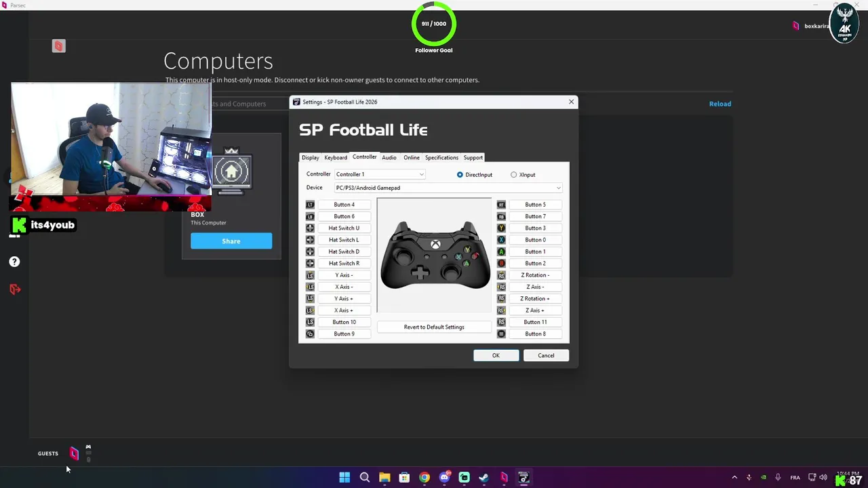
Task: Remap the Y Axis + binding
Action: (x=344, y=299)
